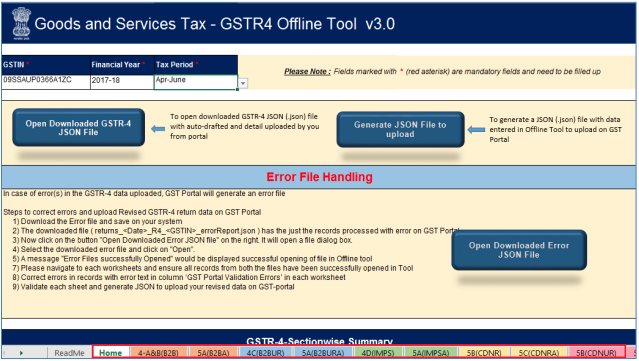Image resolution: width=639 pixels, height=361 pixels.
Task: Switch to the Home sheet tab
Action: point(111,353)
